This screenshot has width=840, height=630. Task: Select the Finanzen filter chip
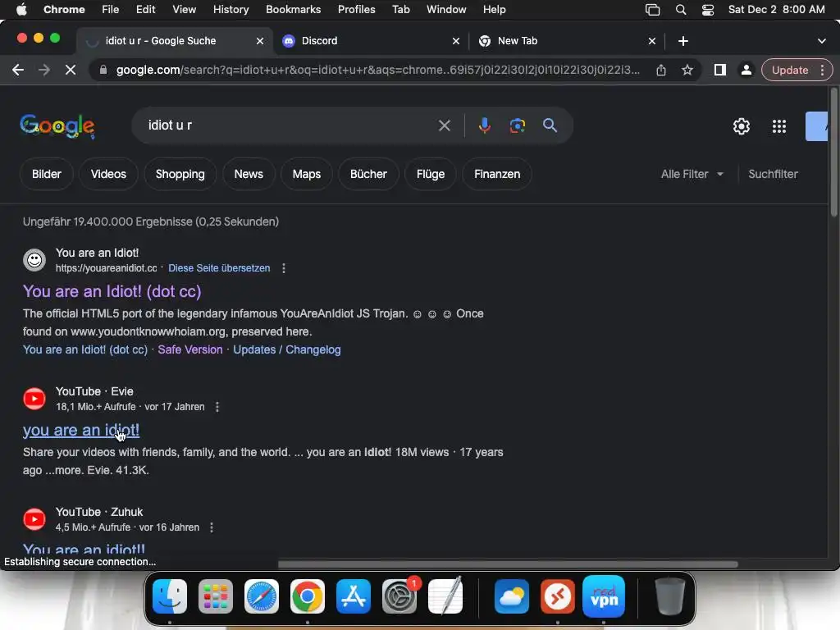pyautogui.click(x=497, y=174)
